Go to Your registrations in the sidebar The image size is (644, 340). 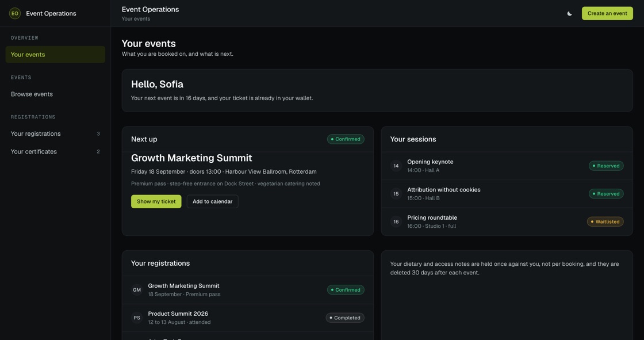[55, 133]
